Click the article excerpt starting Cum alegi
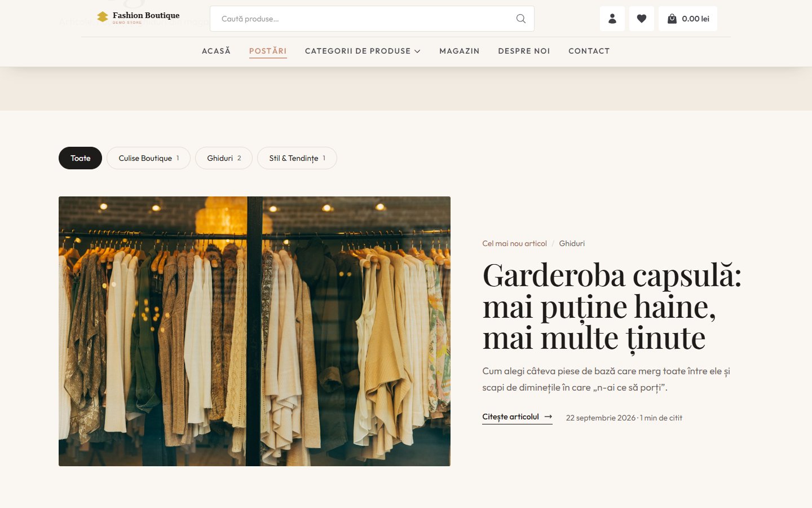Image resolution: width=812 pixels, height=508 pixels. coord(606,379)
